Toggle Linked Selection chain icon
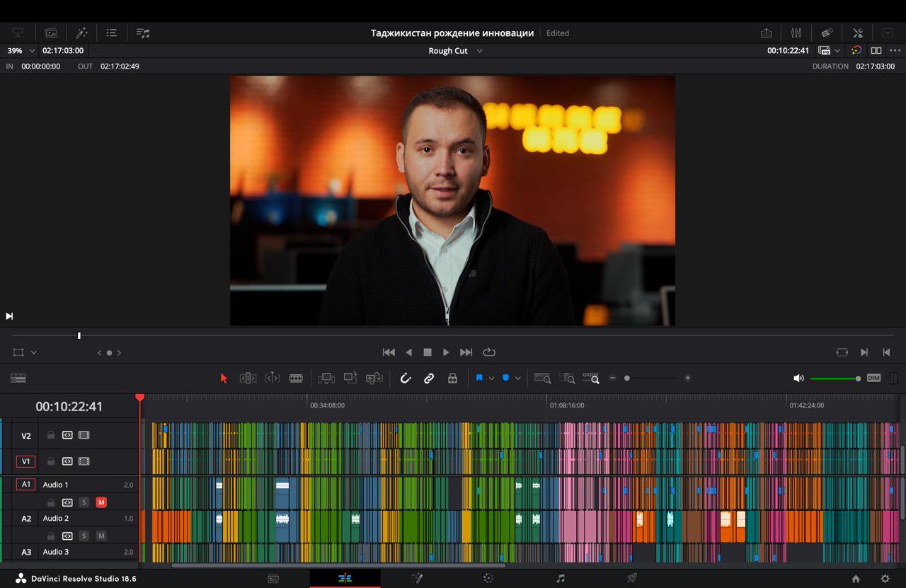The height and width of the screenshot is (588, 906). click(x=429, y=379)
